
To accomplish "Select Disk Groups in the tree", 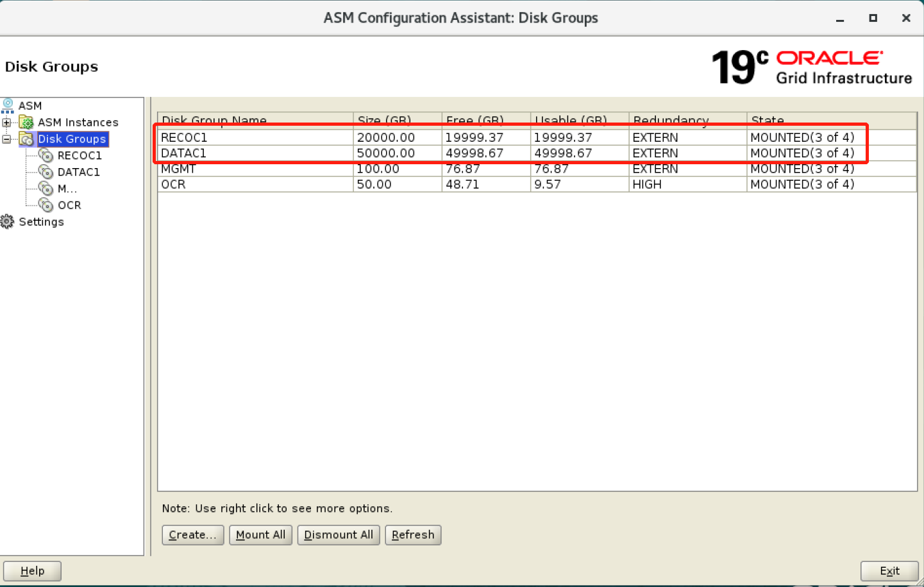I will 72,139.
